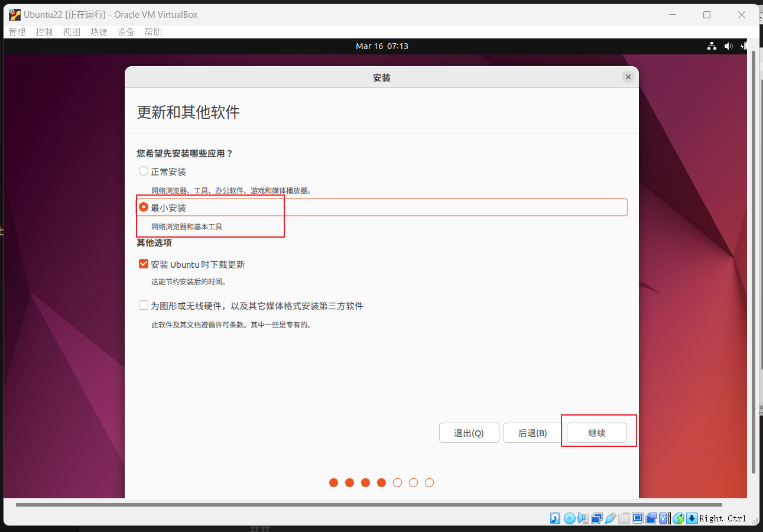Click the VirtualBox window title icon

(15, 15)
